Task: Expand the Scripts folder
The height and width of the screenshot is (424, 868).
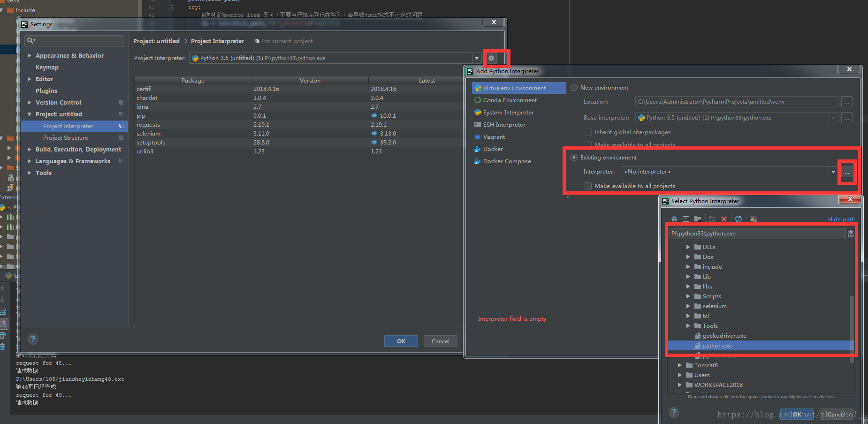Action: (x=688, y=296)
